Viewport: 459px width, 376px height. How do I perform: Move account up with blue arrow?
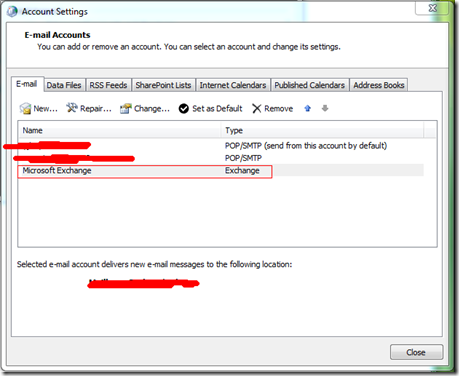tap(307, 108)
